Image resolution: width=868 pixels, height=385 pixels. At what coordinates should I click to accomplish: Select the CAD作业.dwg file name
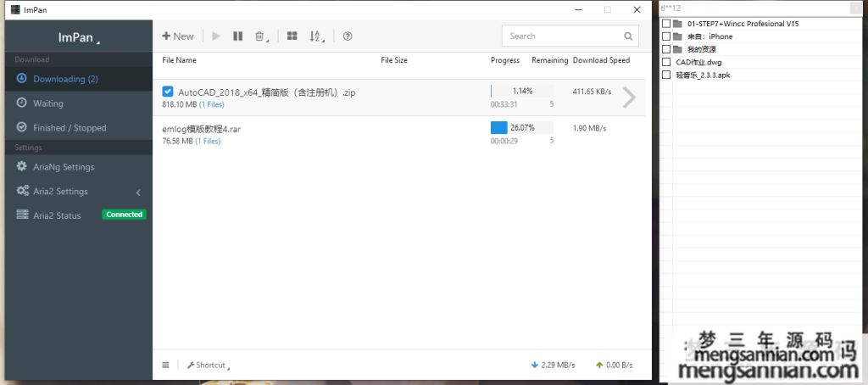[698, 62]
